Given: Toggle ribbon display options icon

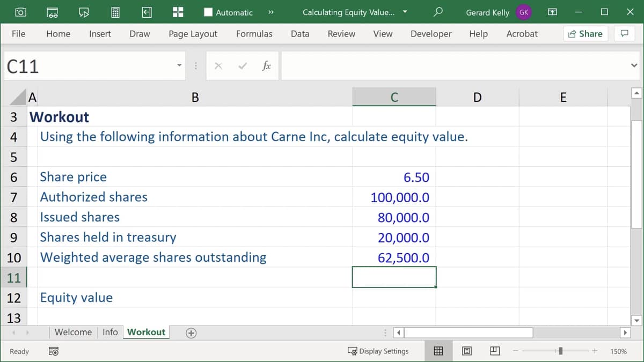Looking at the screenshot, I should coord(553,12).
